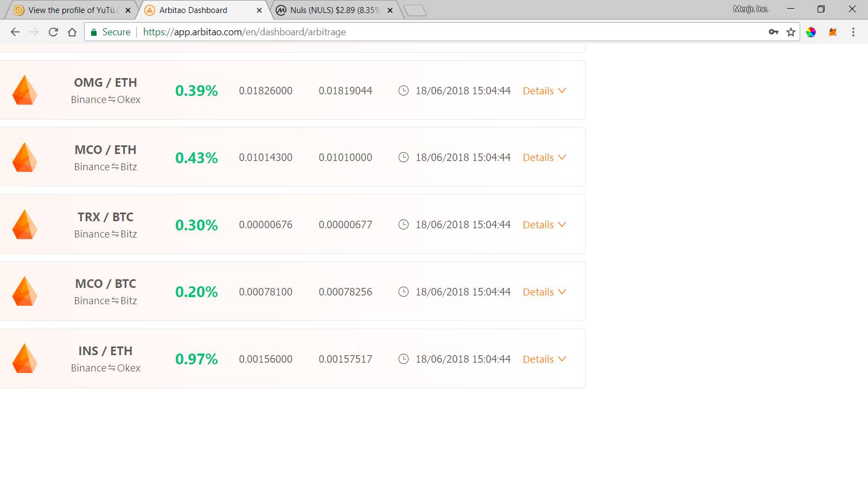
Task: Open the browser home page
Action: click(72, 32)
